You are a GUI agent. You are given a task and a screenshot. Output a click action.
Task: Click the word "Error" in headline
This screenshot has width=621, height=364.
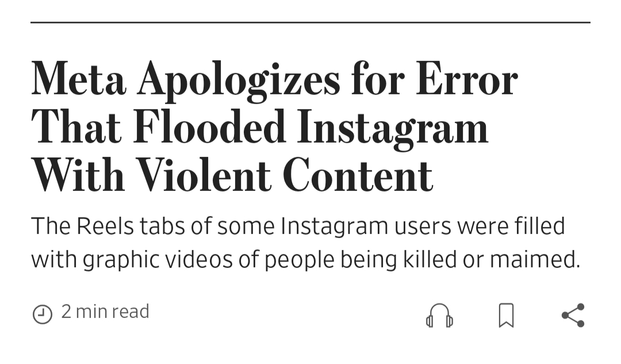466,80
